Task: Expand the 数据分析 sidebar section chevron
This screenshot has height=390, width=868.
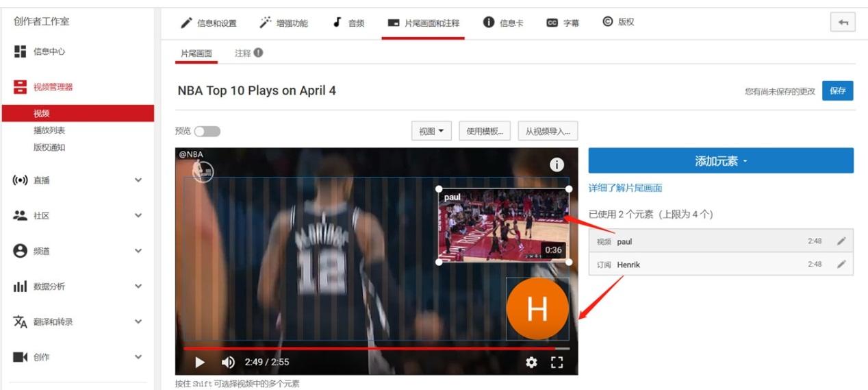Action: tap(138, 287)
